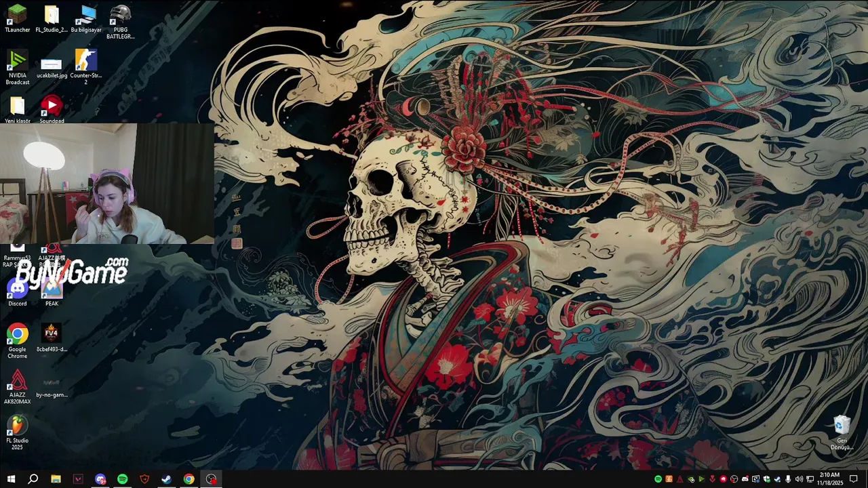Open the network status tray icon

click(810, 479)
